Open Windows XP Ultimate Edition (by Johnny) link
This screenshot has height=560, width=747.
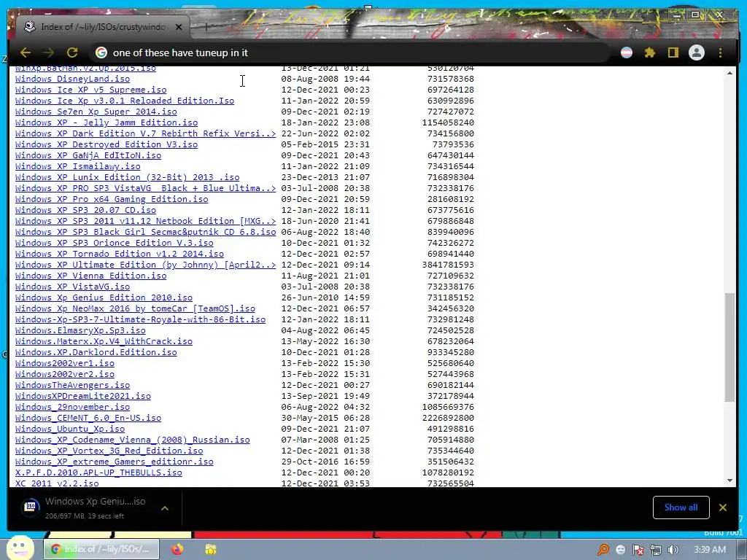click(x=145, y=265)
